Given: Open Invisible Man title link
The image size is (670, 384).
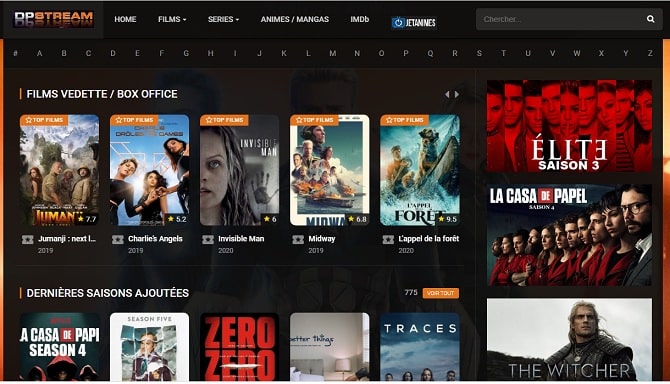Looking at the screenshot, I should pos(241,239).
